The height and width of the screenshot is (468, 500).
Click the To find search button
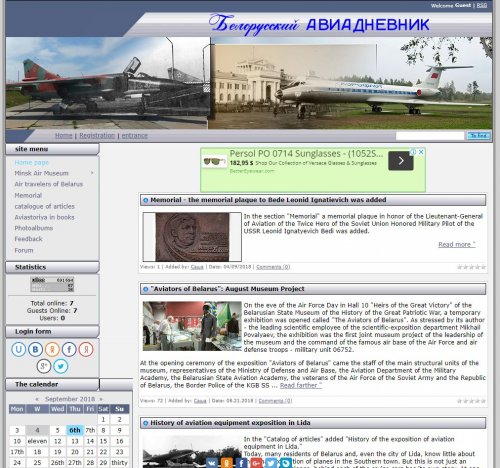479,136
